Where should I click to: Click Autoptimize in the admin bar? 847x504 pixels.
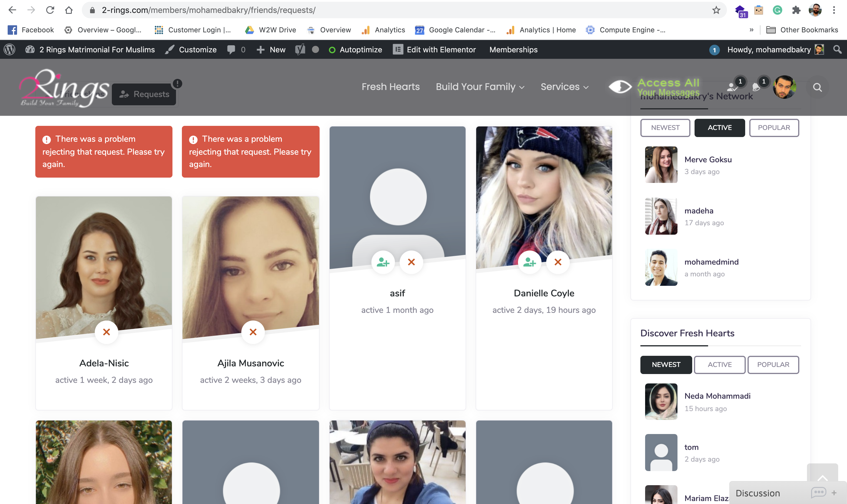[356, 50]
